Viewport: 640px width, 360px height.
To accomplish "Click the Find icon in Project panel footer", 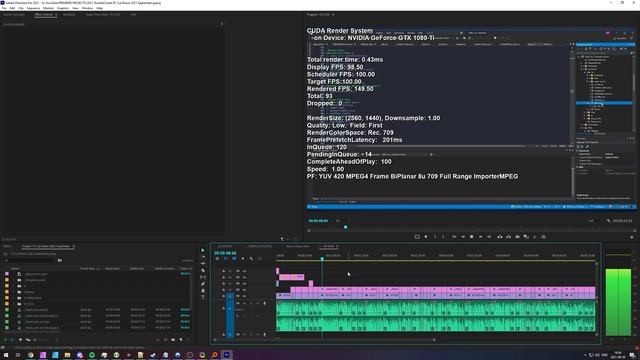I will point(166,340).
